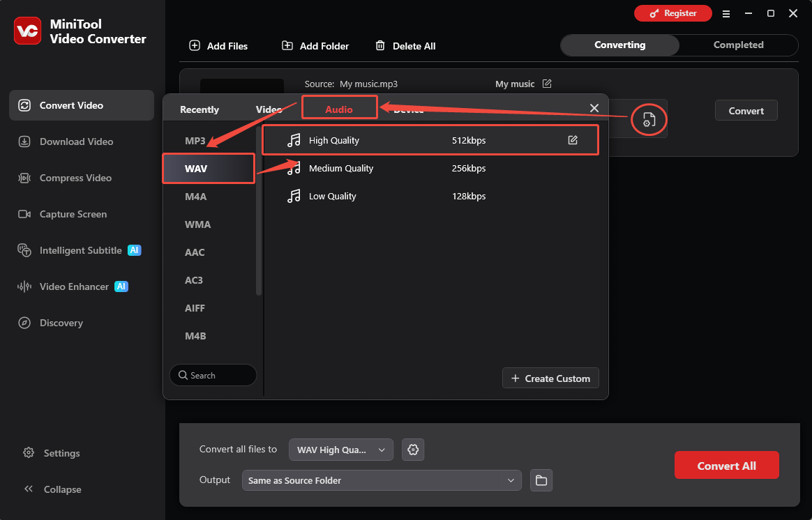Open the Capture Screen section
Screen dimensions: 812x520
click(x=82, y=214)
